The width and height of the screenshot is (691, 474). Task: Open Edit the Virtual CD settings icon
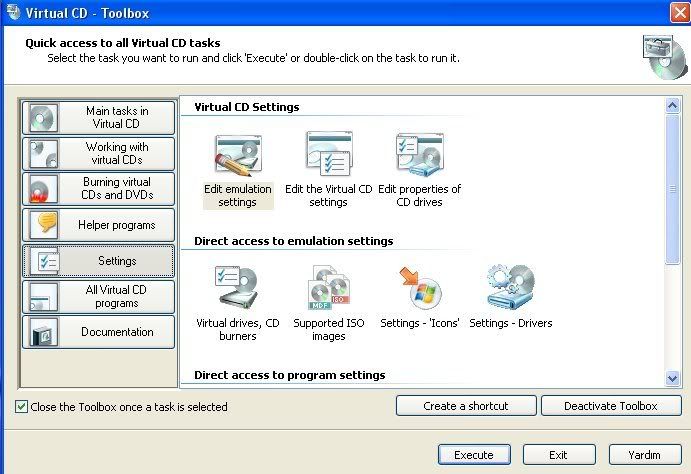click(329, 154)
